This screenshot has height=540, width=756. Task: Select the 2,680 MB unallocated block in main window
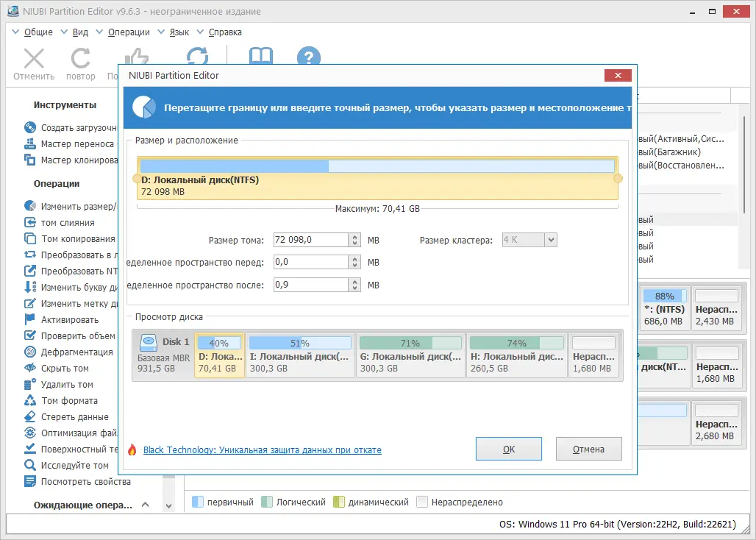pyautogui.click(x=716, y=423)
